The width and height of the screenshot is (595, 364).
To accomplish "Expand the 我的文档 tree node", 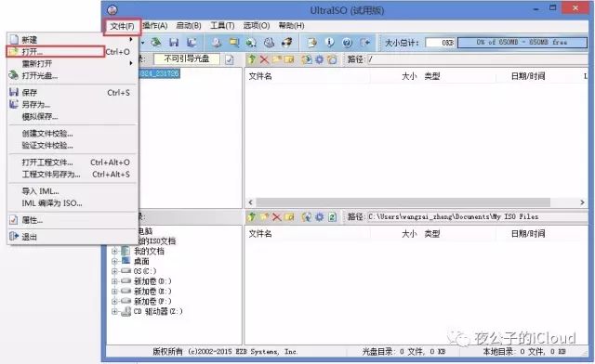I will [x=114, y=251].
